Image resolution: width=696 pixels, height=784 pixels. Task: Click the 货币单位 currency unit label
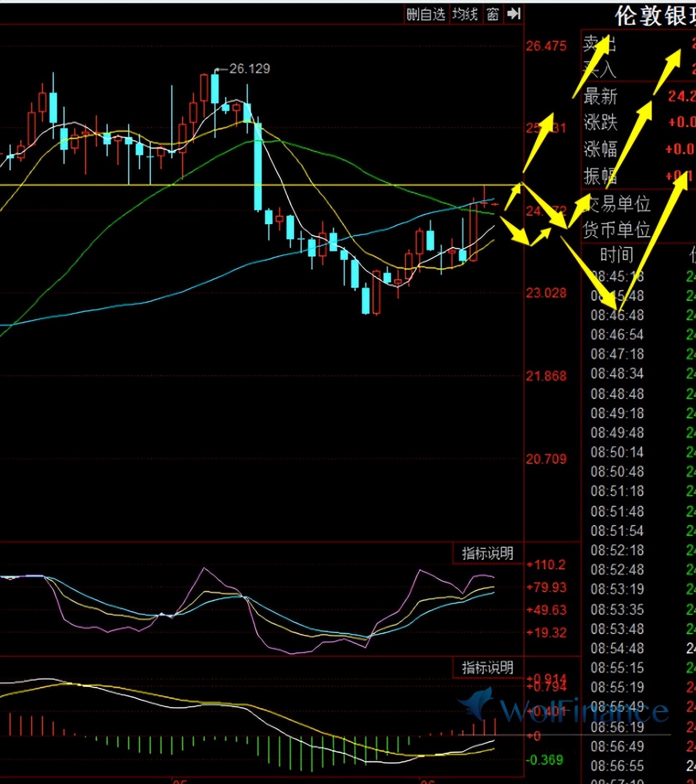[x=617, y=230]
